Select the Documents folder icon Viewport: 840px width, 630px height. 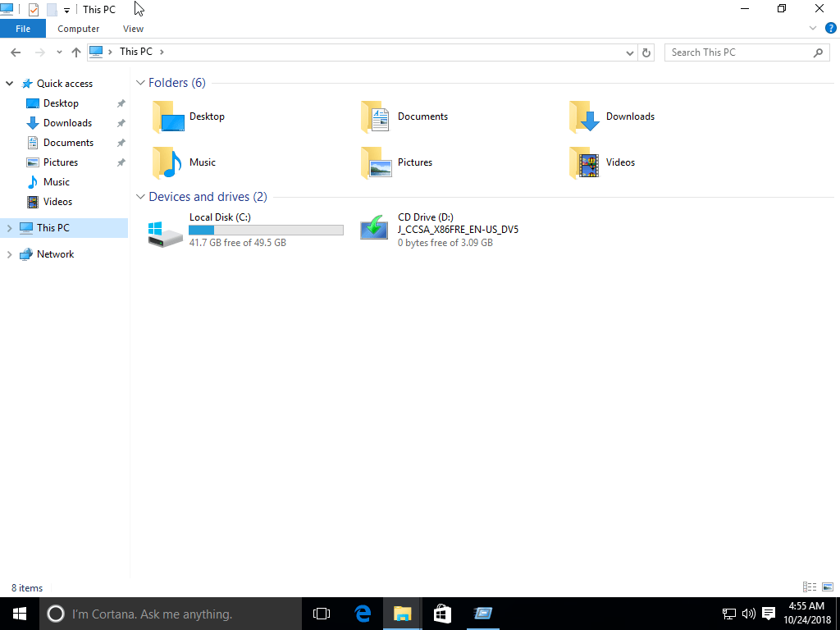376,116
